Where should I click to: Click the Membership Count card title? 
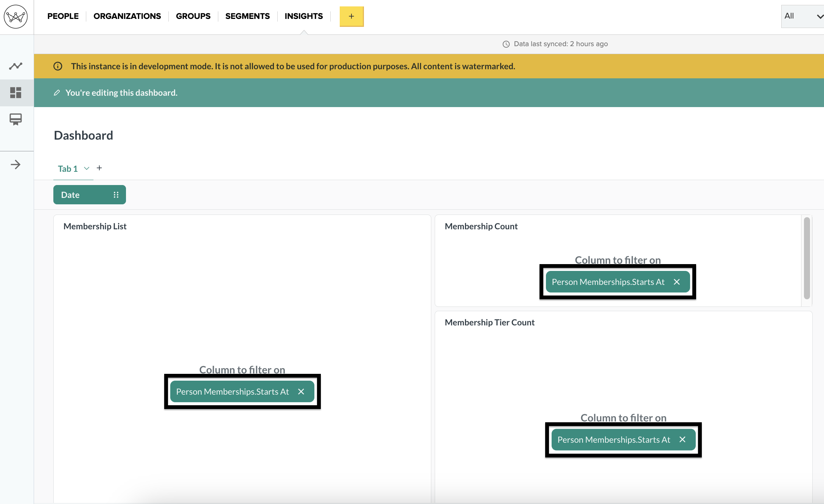coord(481,226)
